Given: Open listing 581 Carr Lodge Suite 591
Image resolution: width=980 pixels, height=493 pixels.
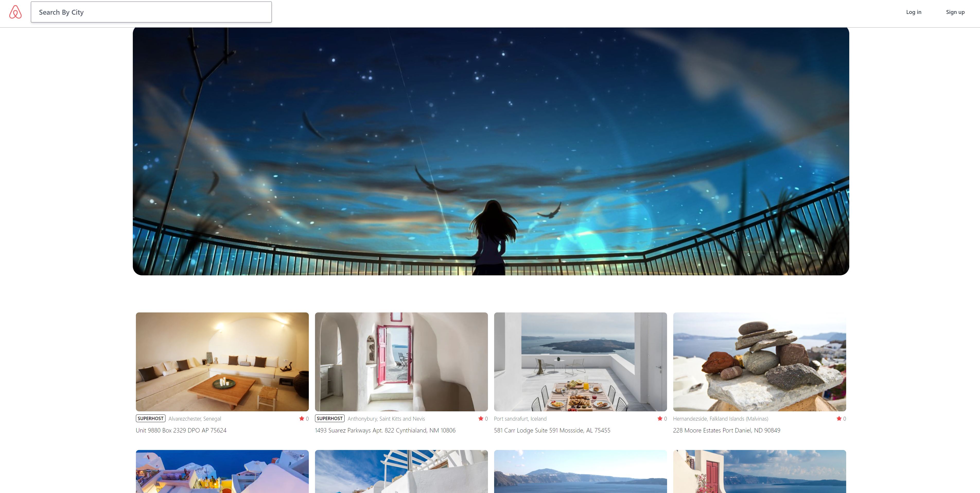Looking at the screenshot, I should click(x=552, y=430).
